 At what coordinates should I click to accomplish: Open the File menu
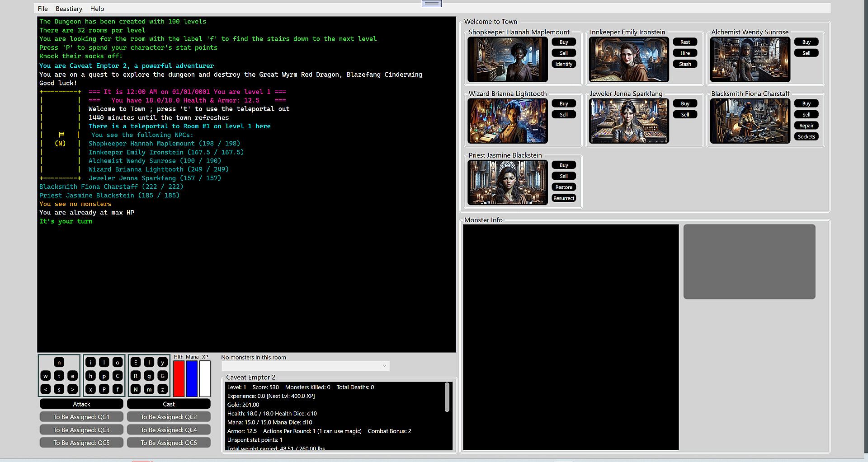[42, 9]
